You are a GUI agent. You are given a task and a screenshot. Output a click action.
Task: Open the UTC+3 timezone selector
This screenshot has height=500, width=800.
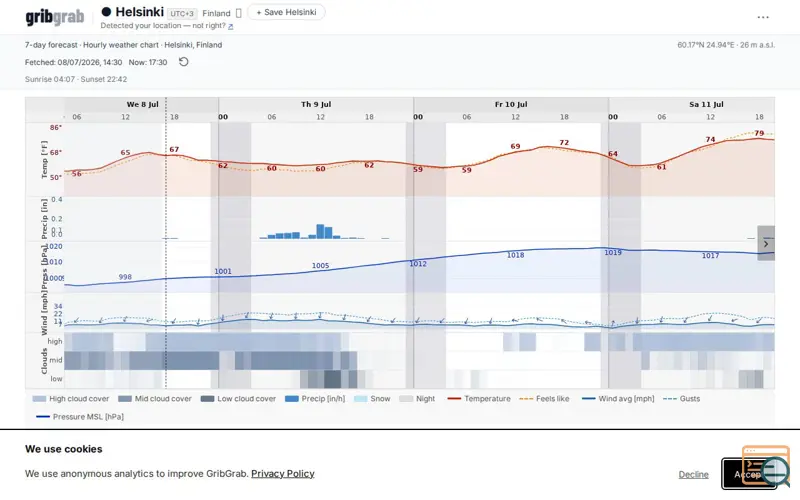[182, 13]
